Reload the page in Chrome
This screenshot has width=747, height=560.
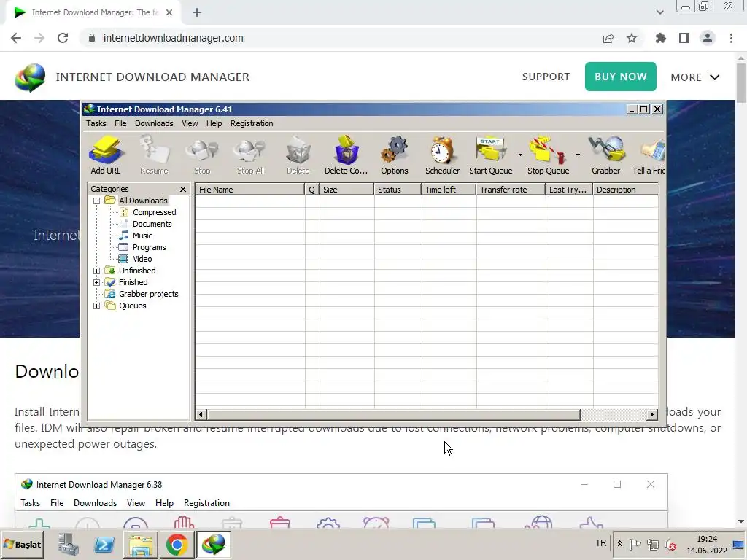(x=63, y=38)
